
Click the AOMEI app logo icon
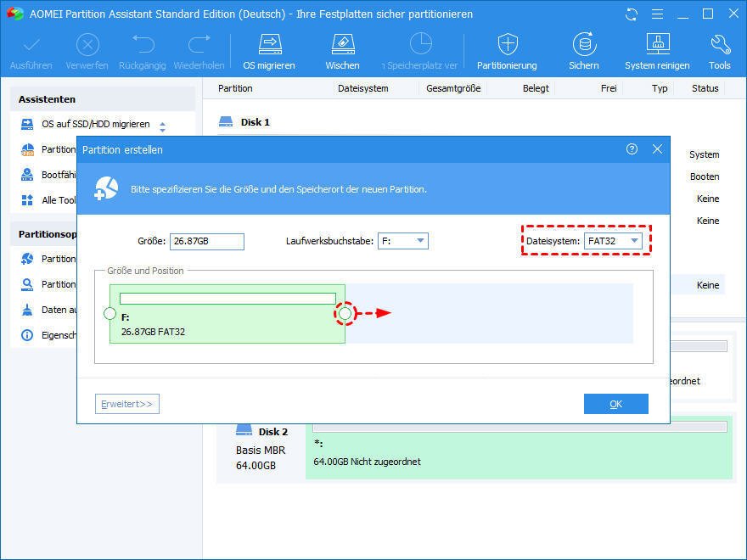coord(14,14)
